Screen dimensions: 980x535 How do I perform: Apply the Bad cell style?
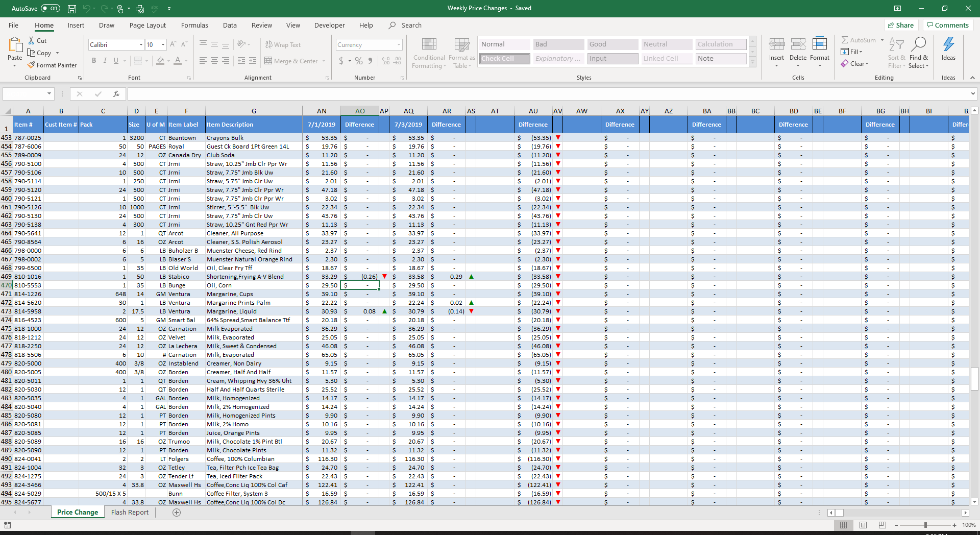558,44
